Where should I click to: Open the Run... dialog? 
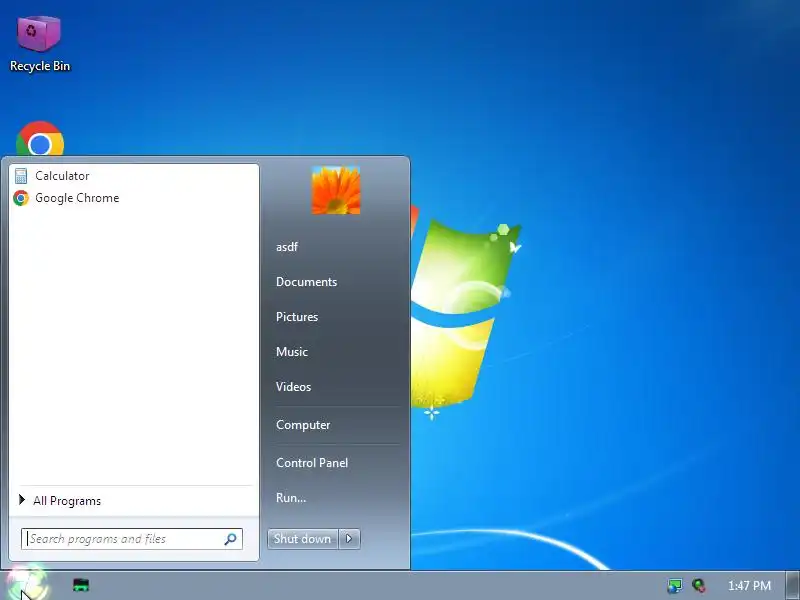291,497
